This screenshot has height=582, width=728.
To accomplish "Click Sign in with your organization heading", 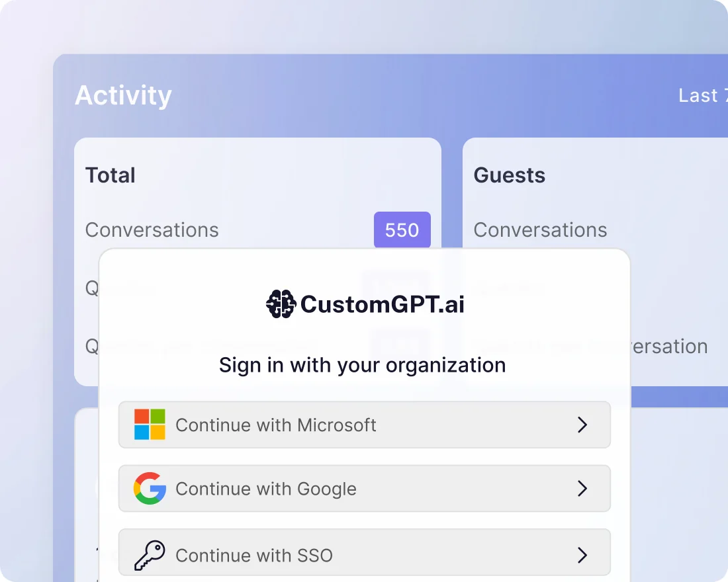I will click(362, 365).
